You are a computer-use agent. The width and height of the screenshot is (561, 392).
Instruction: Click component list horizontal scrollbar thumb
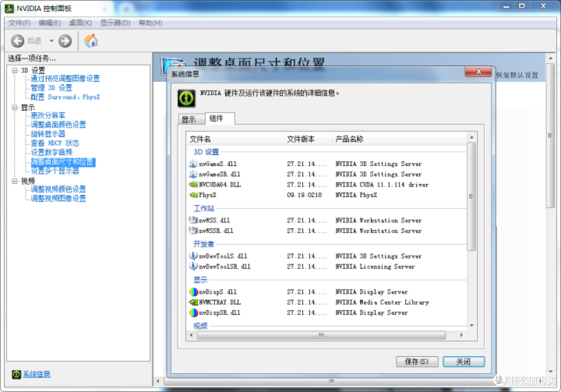(x=322, y=335)
